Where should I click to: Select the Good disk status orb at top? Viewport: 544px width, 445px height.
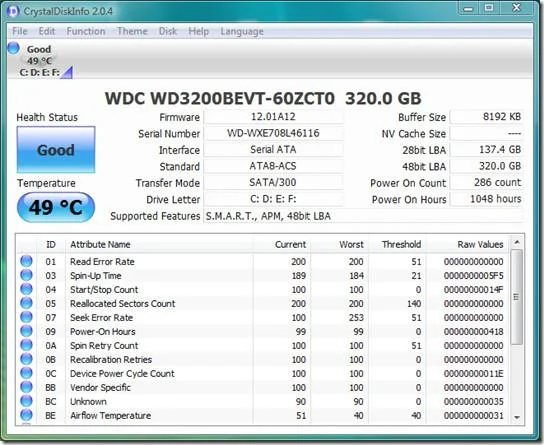tap(14, 48)
